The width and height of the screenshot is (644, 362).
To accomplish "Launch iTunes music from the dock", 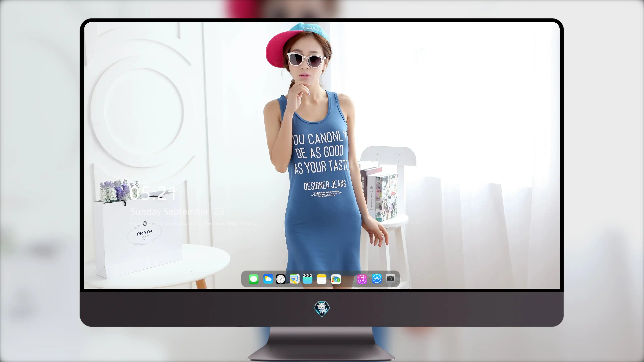I will pos(362,279).
